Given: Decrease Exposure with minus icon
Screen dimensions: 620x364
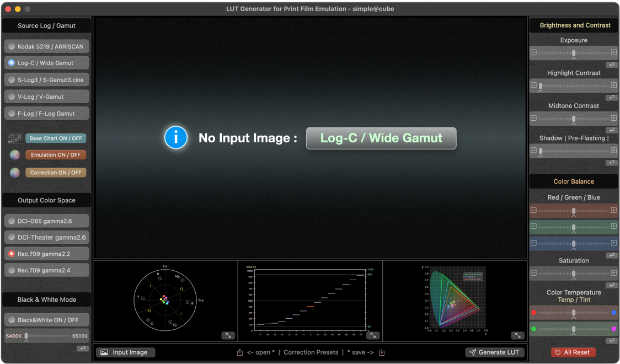Looking at the screenshot, I should click(533, 52).
